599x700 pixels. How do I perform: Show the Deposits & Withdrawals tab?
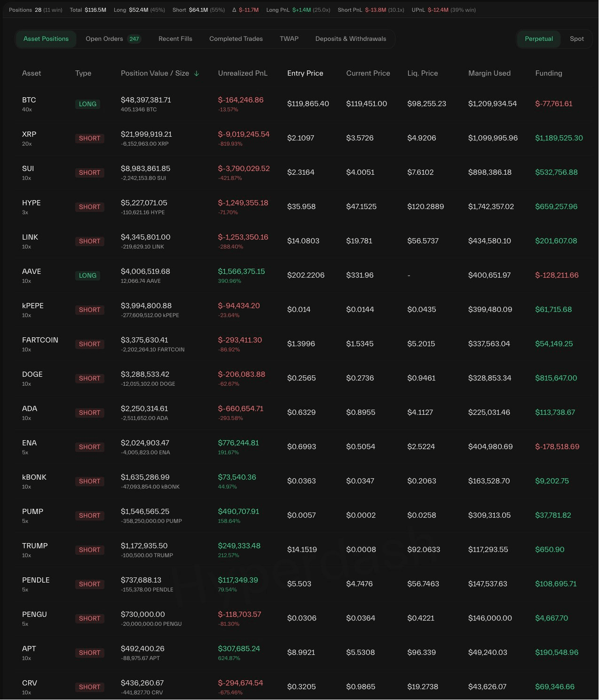(x=351, y=39)
